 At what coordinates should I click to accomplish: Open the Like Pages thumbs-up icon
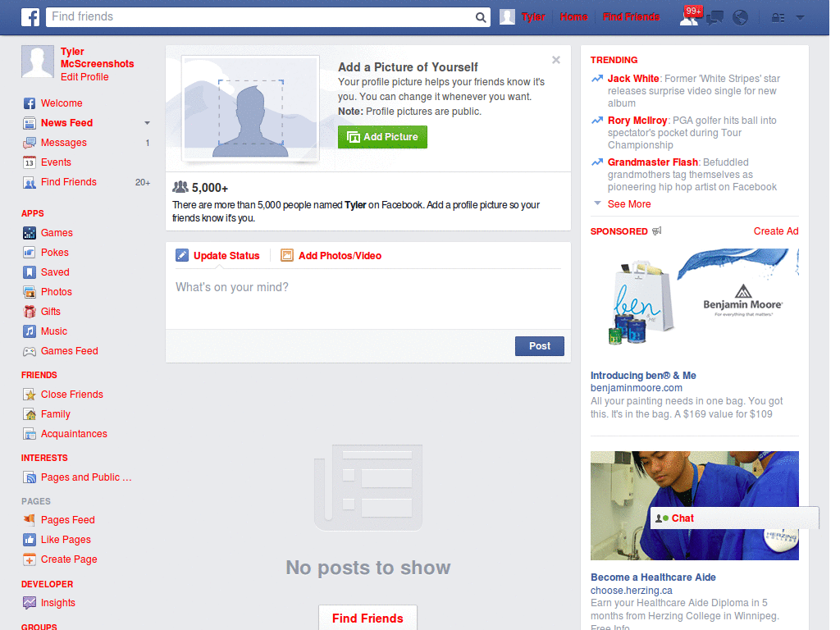(30, 540)
